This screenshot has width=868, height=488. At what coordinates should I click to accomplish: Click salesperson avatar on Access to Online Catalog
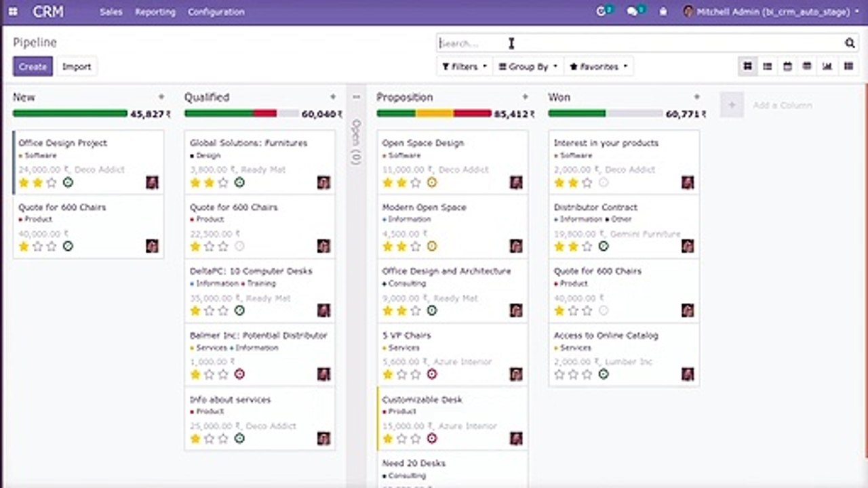[x=688, y=374]
